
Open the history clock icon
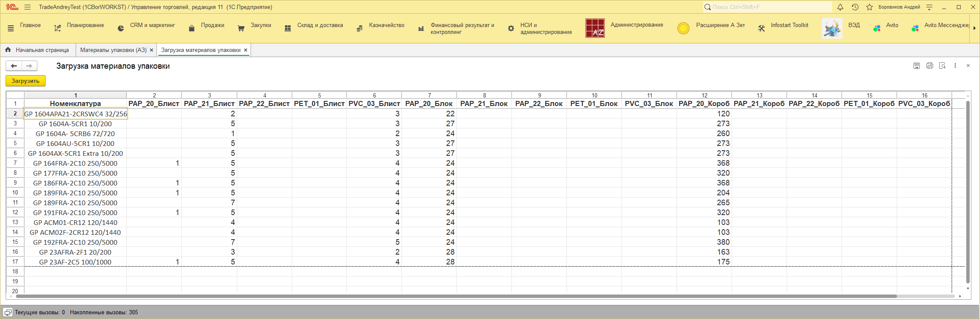tap(855, 7)
